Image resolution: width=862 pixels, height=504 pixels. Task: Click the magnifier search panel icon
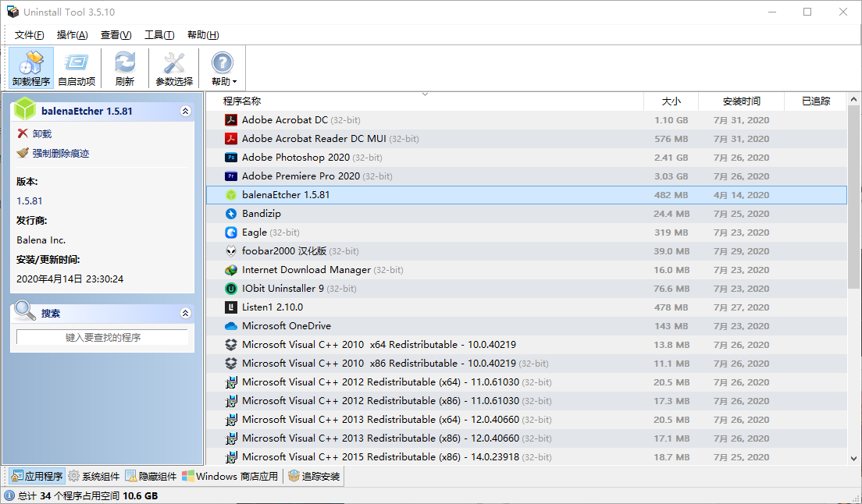(24, 311)
